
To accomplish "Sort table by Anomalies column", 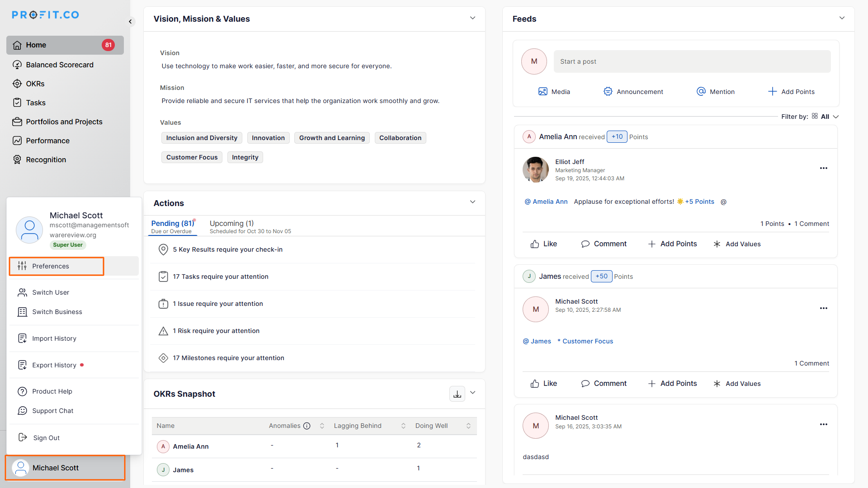I will coord(322,426).
